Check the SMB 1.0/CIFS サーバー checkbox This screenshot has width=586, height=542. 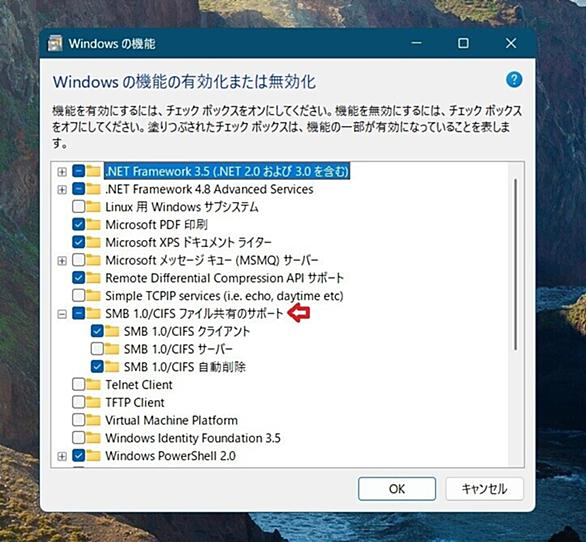click(x=97, y=349)
